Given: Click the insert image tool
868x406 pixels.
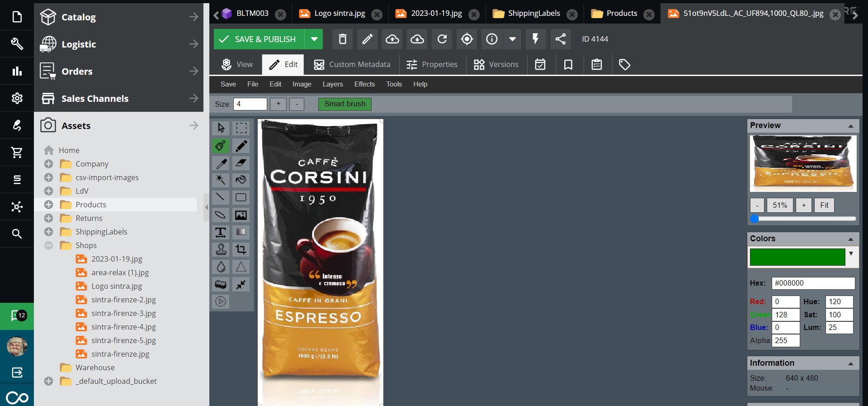Looking at the screenshot, I should pyautogui.click(x=241, y=215).
